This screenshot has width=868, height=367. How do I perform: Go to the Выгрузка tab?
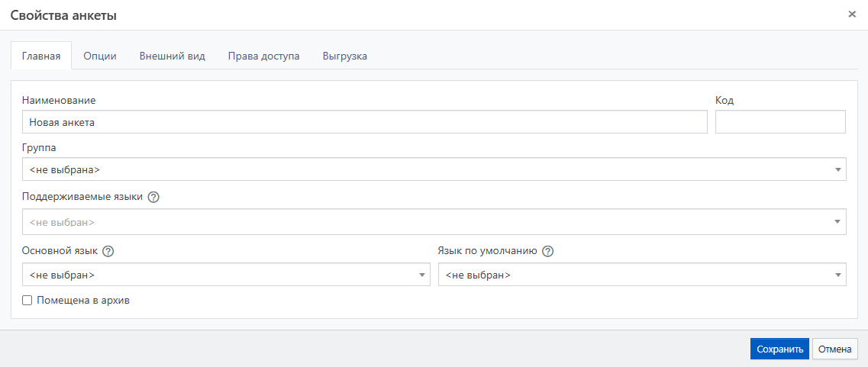tap(345, 56)
